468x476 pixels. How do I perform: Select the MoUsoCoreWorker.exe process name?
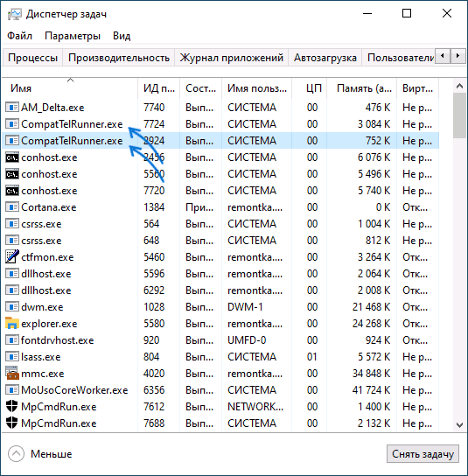[74, 390]
